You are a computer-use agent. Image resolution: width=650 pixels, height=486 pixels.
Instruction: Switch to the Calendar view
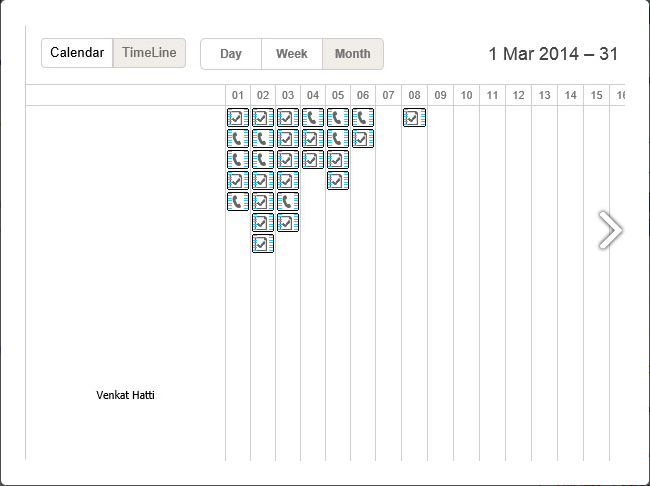[x=77, y=53]
